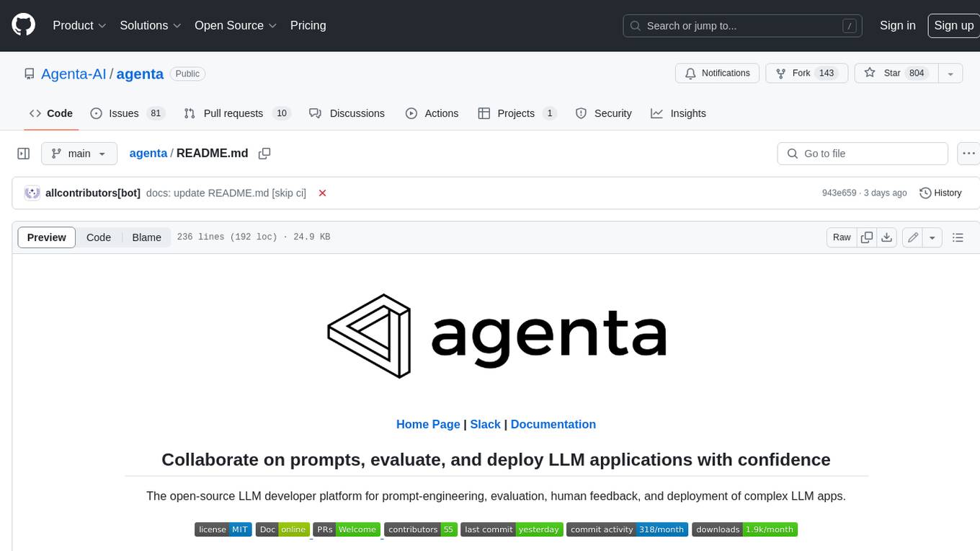Expand the file tree side panel
Screen dimensions: 980x551
[x=23, y=154]
